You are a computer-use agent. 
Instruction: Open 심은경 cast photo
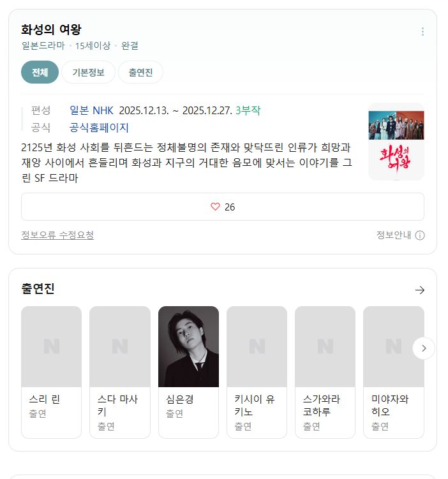(x=188, y=346)
